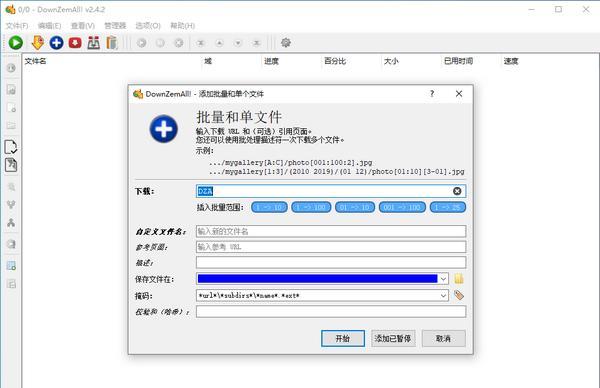Click the 自定义文件名 input field
The height and width of the screenshot is (388, 600).
[x=331, y=231]
